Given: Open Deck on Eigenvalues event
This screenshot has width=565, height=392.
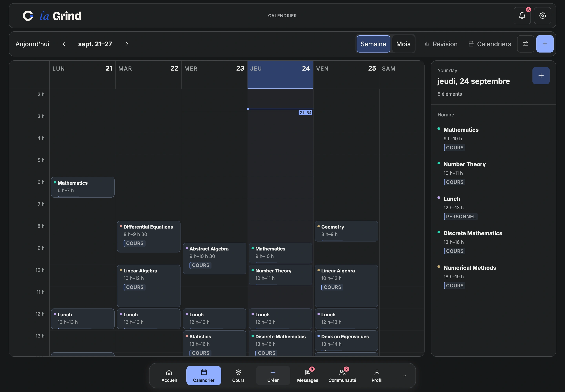Looking at the screenshot, I should pyautogui.click(x=346, y=341).
